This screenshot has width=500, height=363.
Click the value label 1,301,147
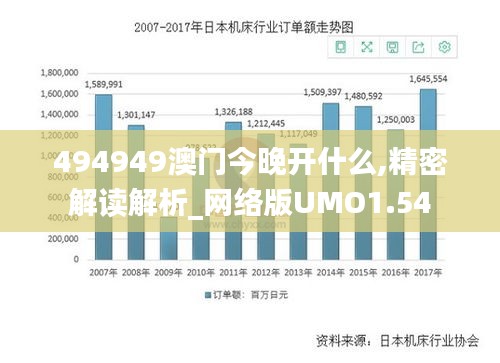[136, 115]
